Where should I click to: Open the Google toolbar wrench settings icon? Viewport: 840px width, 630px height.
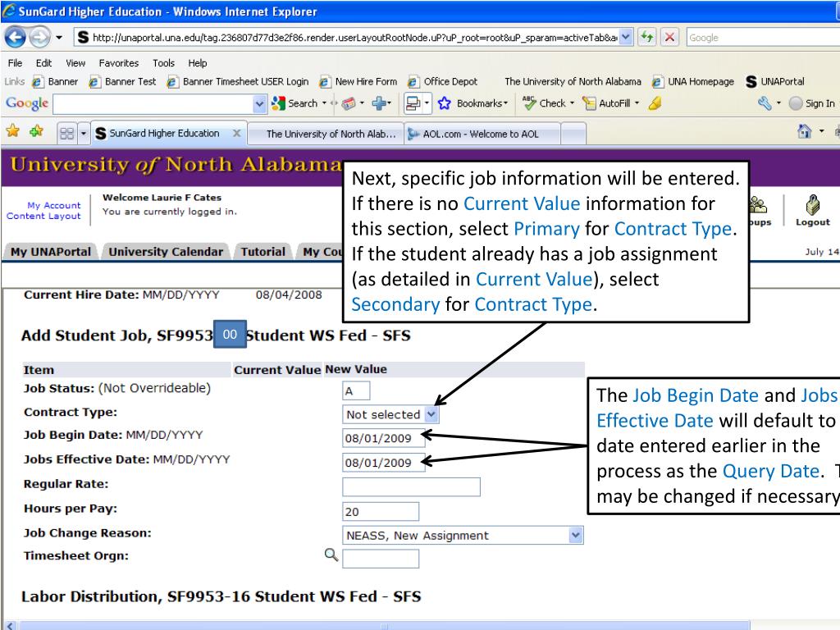[765, 103]
